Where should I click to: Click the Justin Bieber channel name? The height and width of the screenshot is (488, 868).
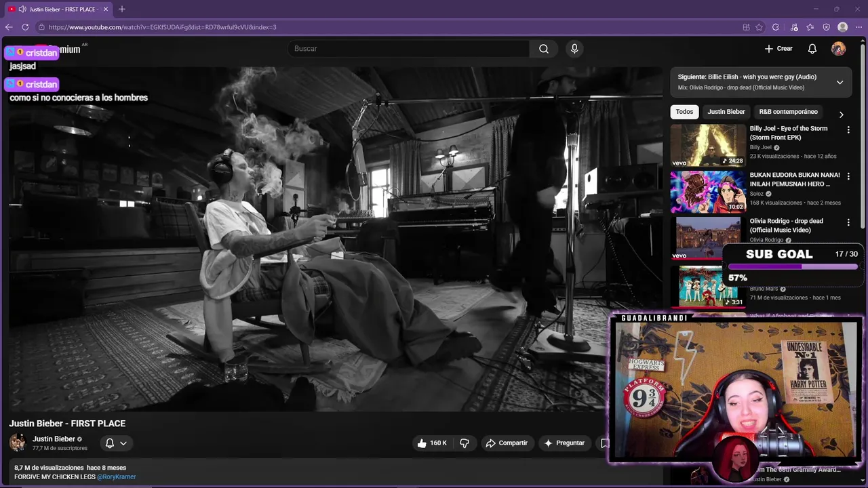54,439
